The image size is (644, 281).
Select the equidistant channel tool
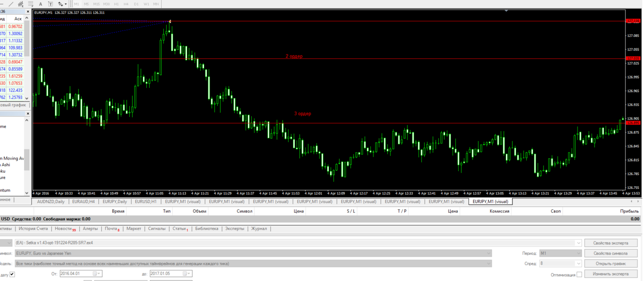coord(20,4)
